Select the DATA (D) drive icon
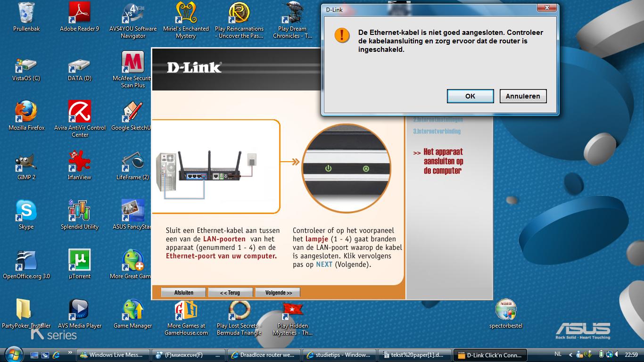The height and width of the screenshot is (362, 644). click(x=80, y=70)
